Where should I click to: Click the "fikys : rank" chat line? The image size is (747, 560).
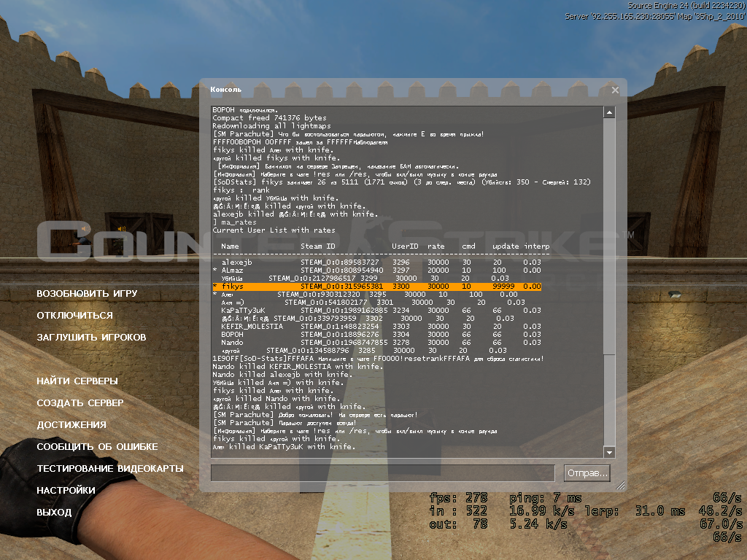(x=241, y=190)
